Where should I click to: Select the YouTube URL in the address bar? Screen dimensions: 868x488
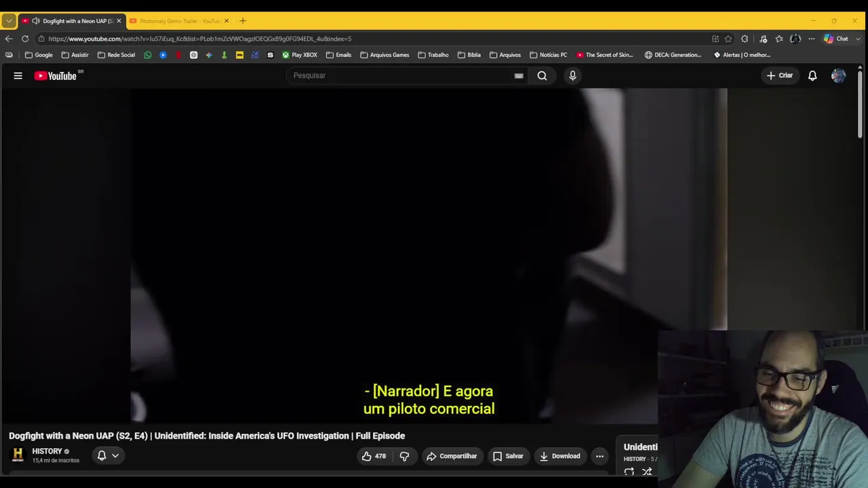(200, 39)
